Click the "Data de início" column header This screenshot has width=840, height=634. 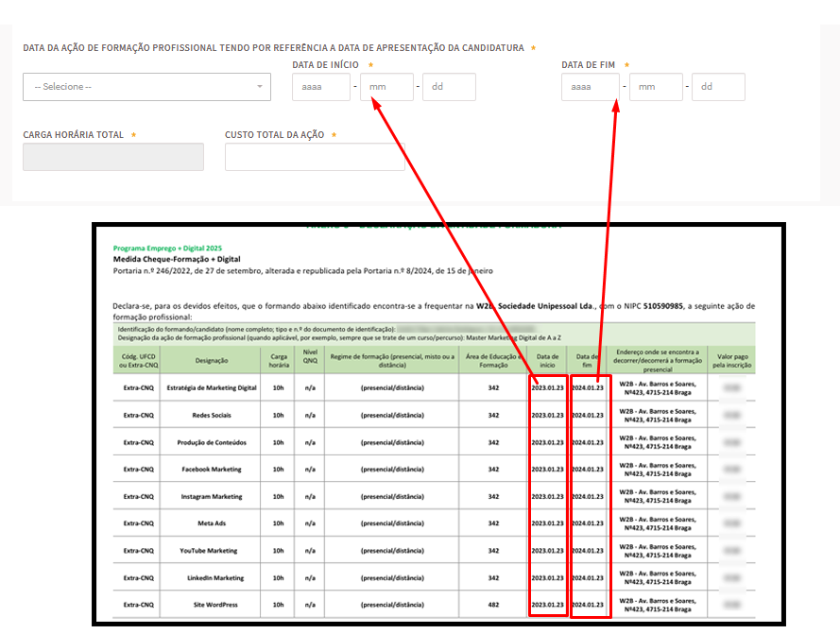click(x=547, y=360)
